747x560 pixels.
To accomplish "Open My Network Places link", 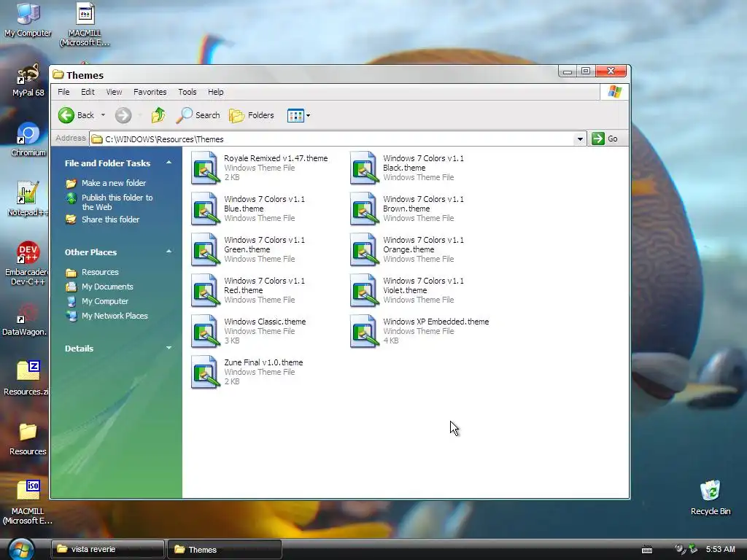I will point(115,316).
